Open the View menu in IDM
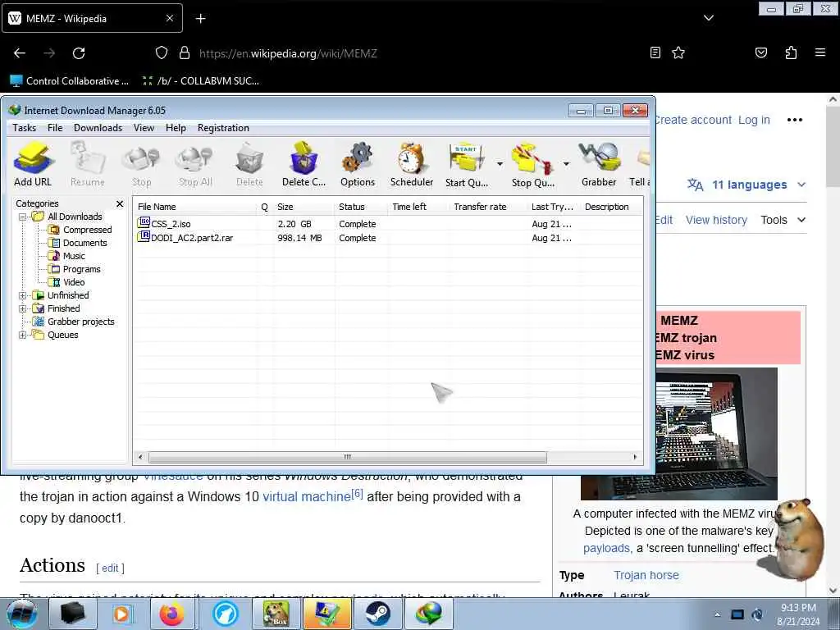 coord(144,128)
